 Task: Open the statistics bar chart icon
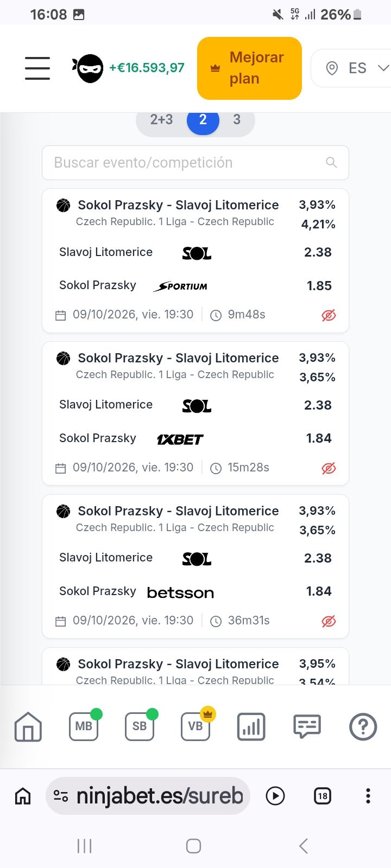(x=251, y=727)
